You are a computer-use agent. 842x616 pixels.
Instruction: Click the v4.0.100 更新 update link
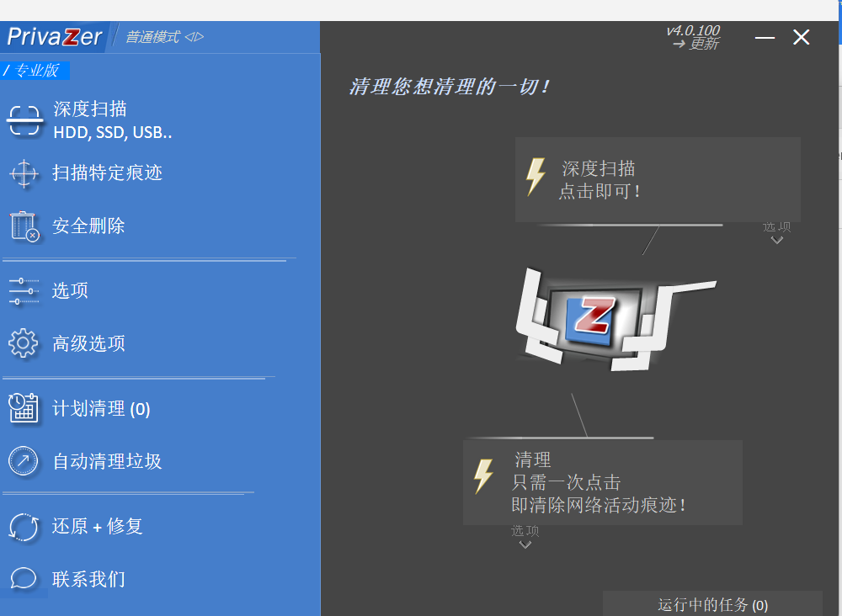pyautogui.click(x=693, y=37)
